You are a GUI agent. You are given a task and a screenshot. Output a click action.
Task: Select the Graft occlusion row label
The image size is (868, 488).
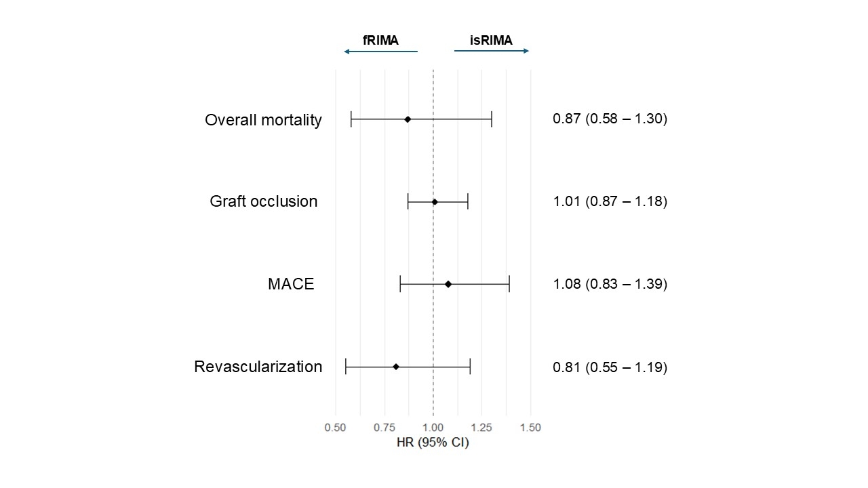(263, 201)
